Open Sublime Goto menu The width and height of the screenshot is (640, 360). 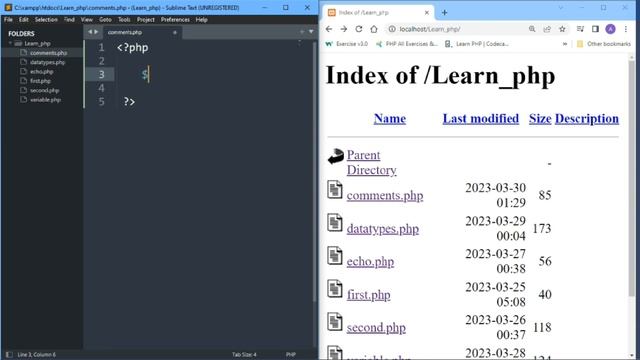pos(105,20)
